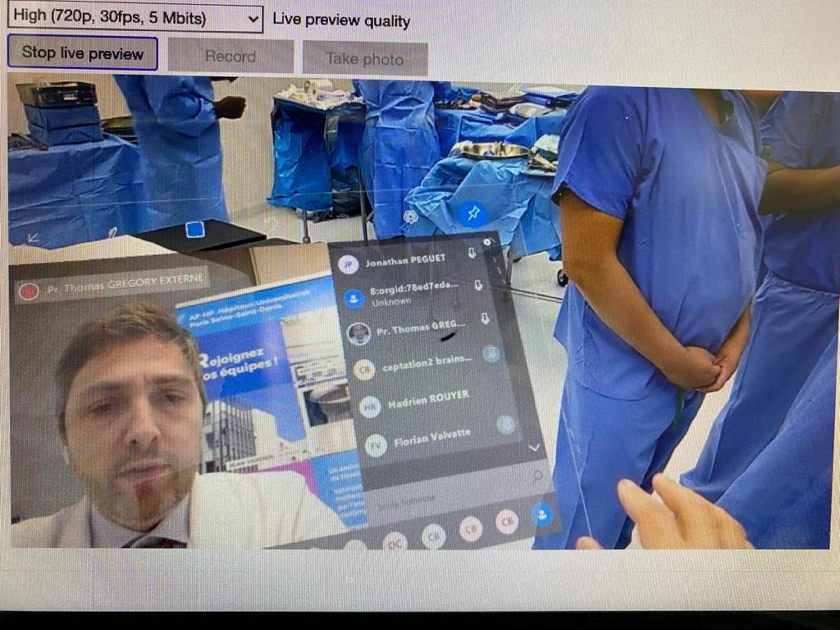Click Stop live preview button
The image size is (840, 630).
tap(82, 53)
